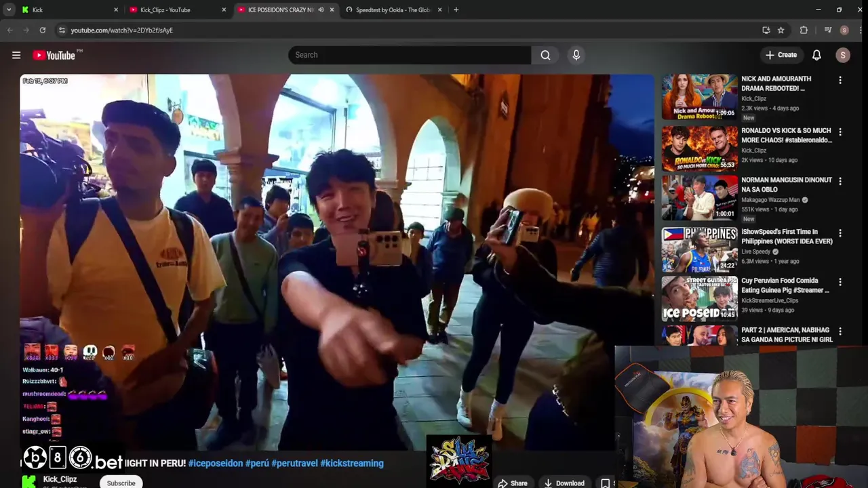This screenshot has width=868, height=488.
Task: Go to YouTube home via logo
Action: coord(54,55)
